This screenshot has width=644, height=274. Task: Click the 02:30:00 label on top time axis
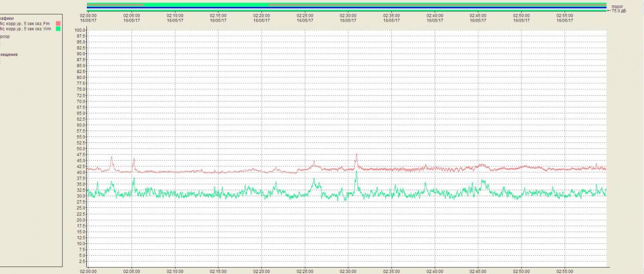click(348, 16)
